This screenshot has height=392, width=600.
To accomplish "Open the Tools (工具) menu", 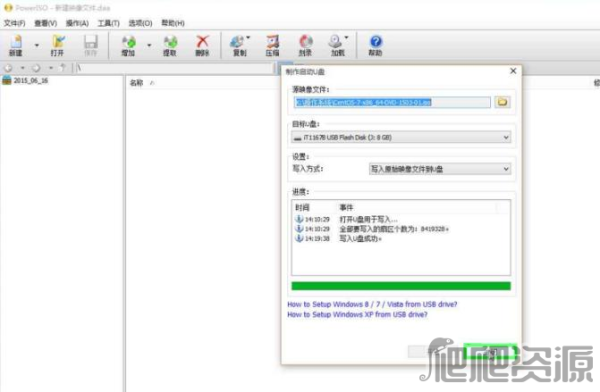I will [x=108, y=23].
